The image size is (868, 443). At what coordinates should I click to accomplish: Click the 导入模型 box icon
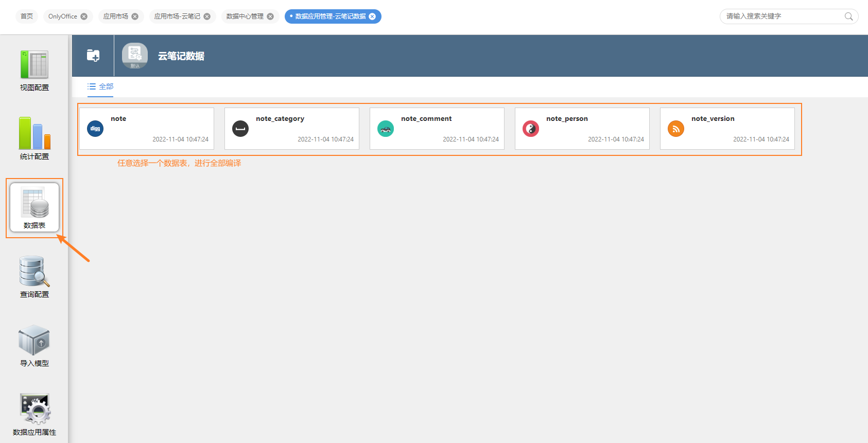point(34,340)
